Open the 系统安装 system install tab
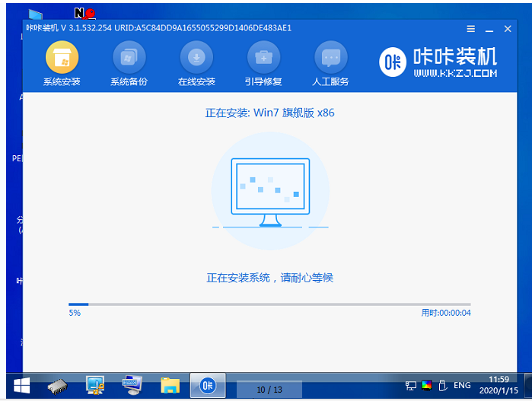Image resolution: width=532 pixels, height=401 pixels. point(62,63)
